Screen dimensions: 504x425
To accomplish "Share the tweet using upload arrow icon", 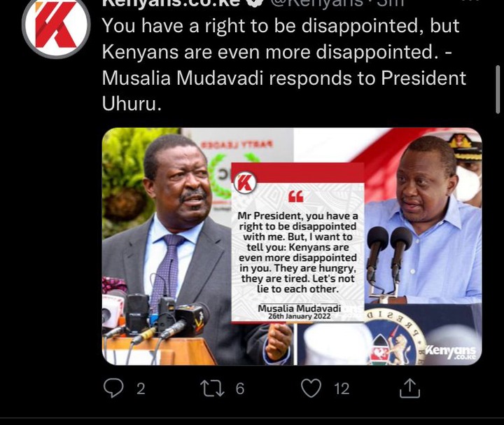I will pos(409,388).
